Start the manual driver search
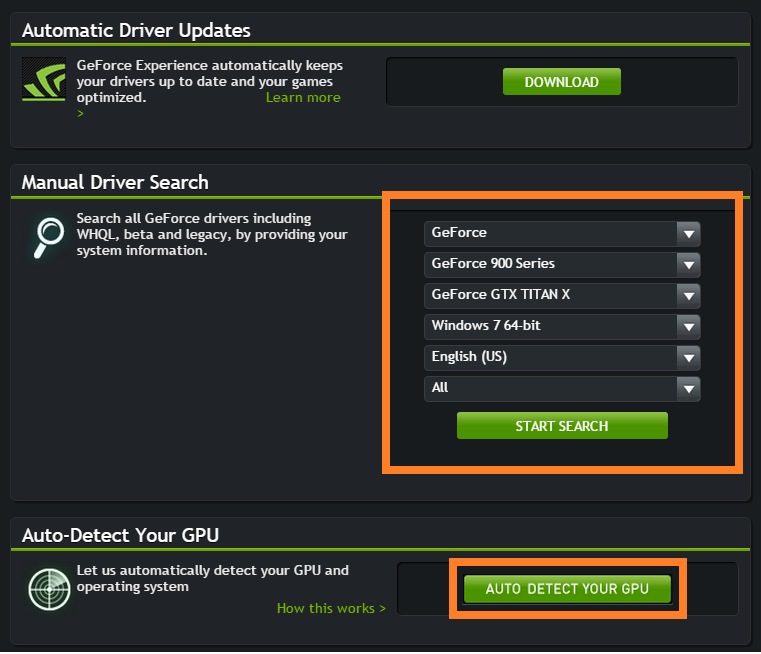 pyautogui.click(x=562, y=425)
